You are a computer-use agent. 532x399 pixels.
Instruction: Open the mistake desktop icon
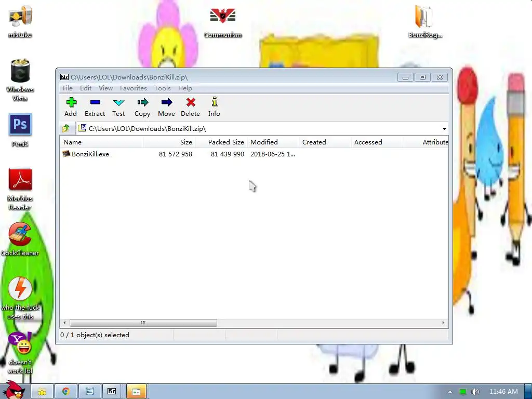20,21
